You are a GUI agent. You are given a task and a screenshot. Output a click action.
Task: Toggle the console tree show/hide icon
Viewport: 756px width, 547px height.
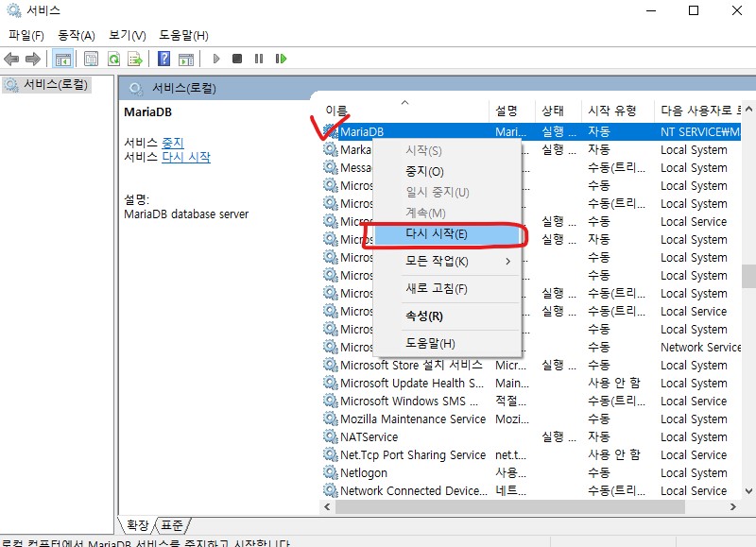pos(63,59)
